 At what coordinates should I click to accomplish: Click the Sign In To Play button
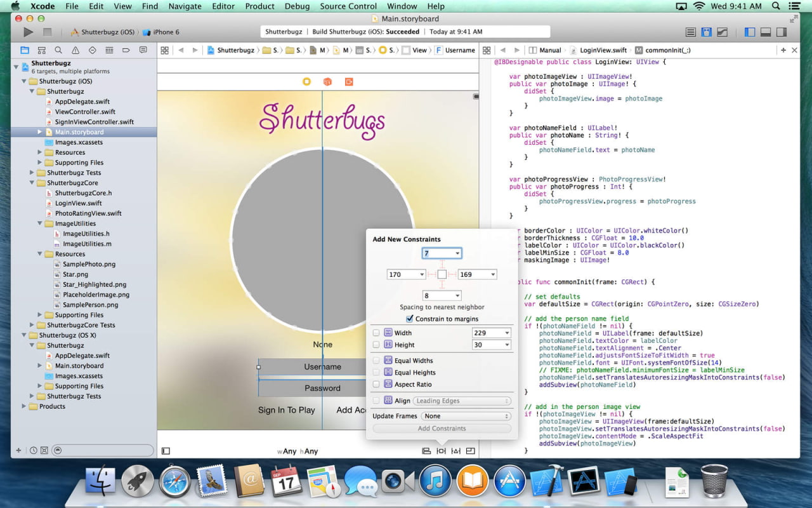286,410
